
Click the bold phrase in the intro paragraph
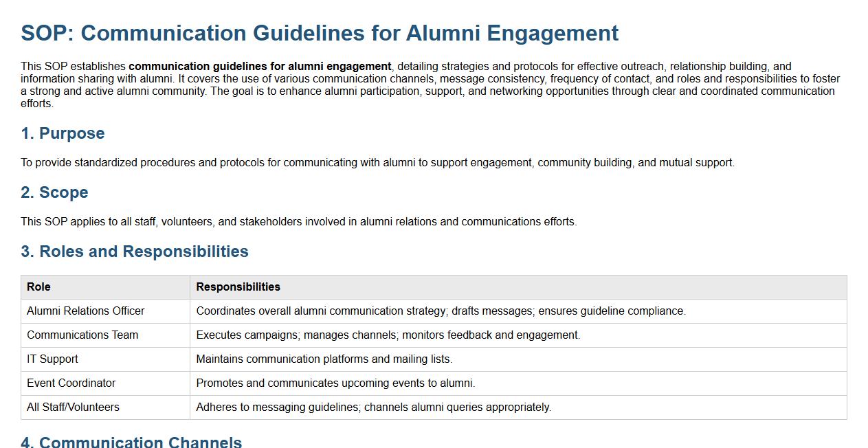click(x=260, y=67)
